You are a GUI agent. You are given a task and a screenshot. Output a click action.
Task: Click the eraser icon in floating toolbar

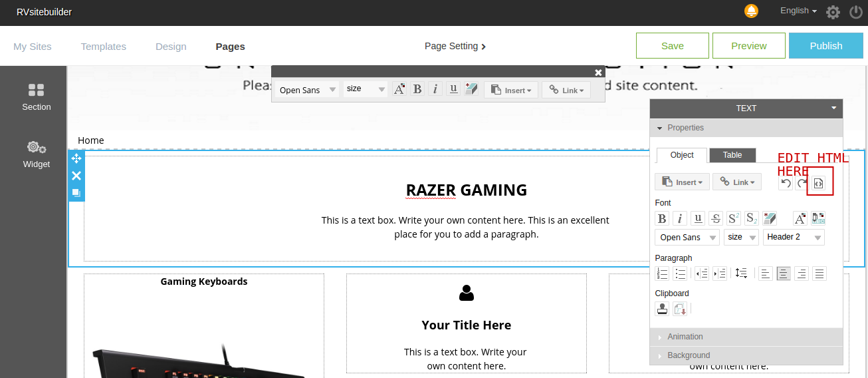pyautogui.click(x=471, y=89)
